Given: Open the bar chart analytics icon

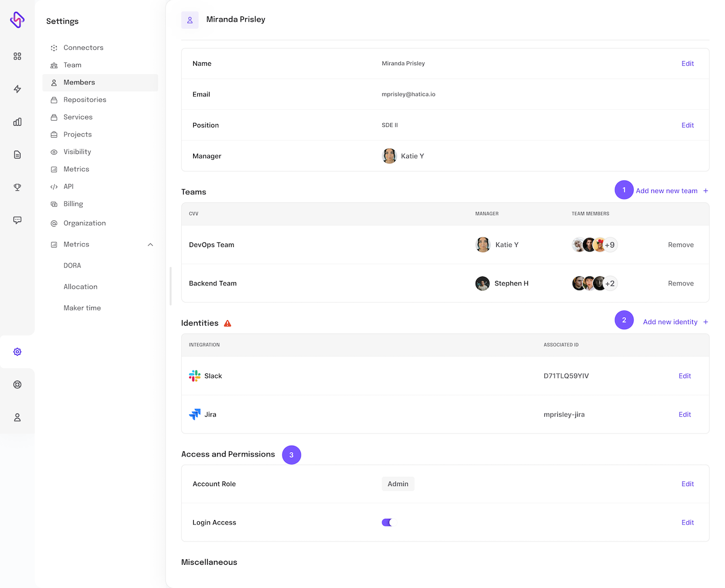Looking at the screenshot, I should (18, 122).
